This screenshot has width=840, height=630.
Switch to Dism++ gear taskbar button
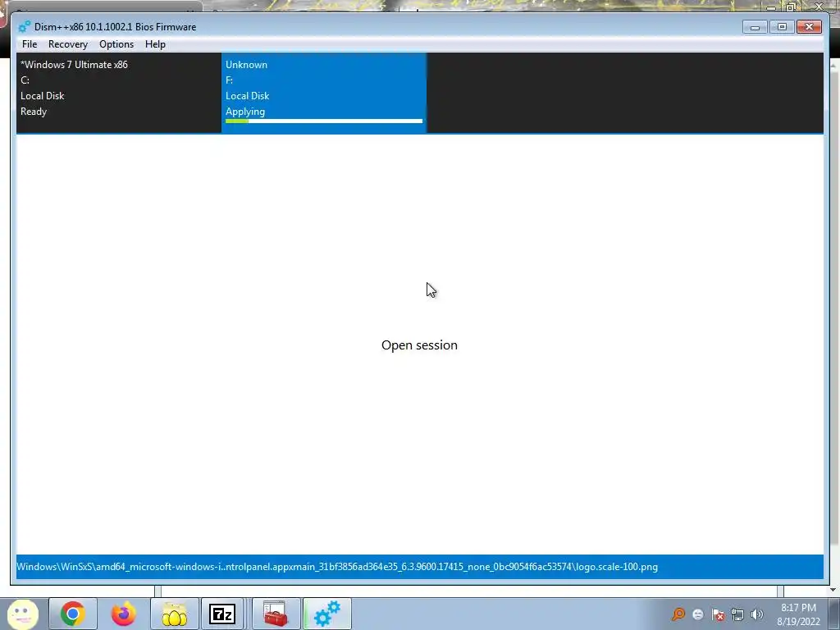pyautogui.click(x=327, y=614)
